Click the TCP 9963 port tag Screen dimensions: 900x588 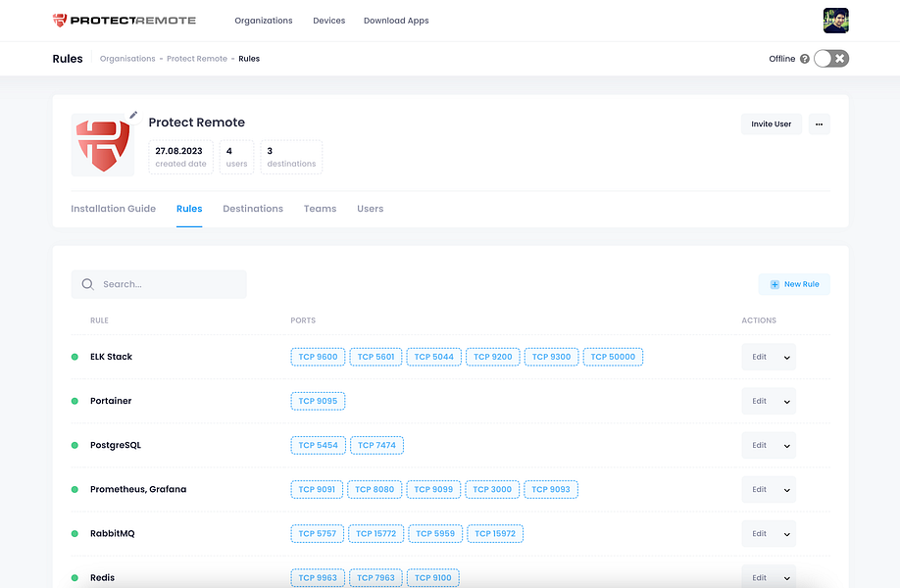click(x=318, y=577)
